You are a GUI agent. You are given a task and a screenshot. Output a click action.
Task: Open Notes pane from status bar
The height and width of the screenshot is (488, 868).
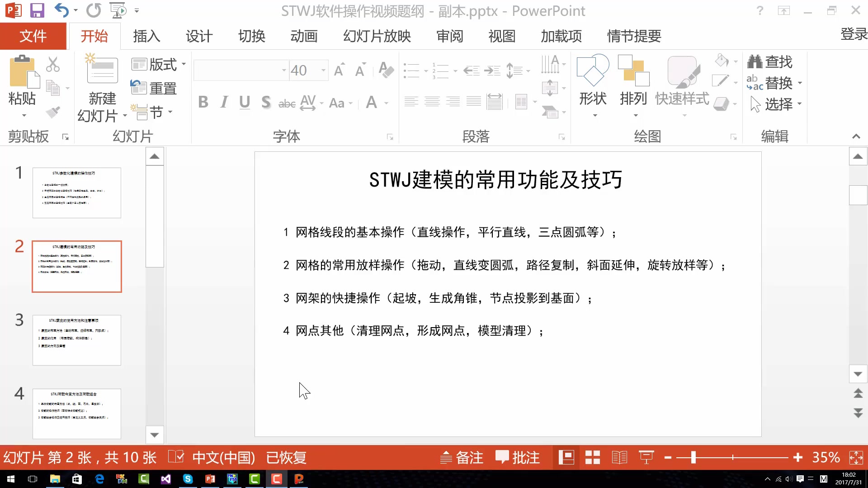click(462, 458)
